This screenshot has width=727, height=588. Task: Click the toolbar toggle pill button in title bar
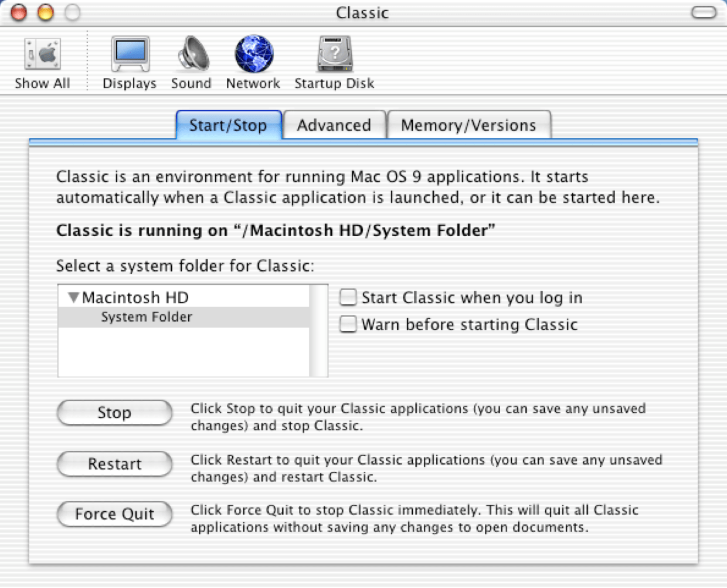pos(704,12)
